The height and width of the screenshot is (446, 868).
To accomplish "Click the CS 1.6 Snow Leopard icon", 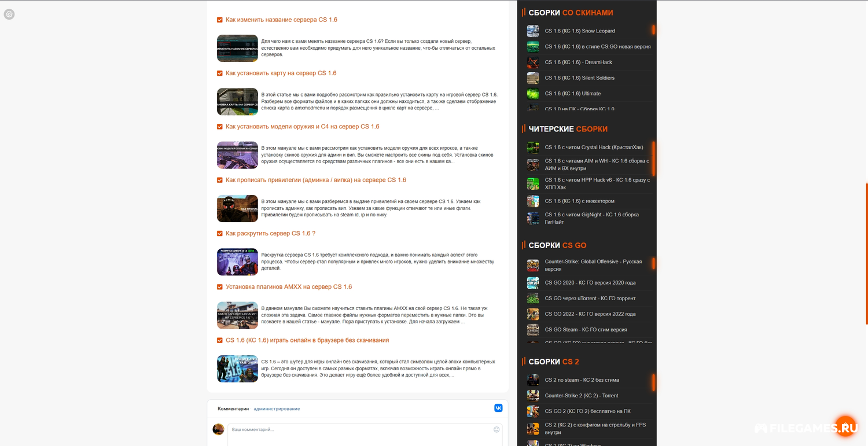I will [532, 31].
